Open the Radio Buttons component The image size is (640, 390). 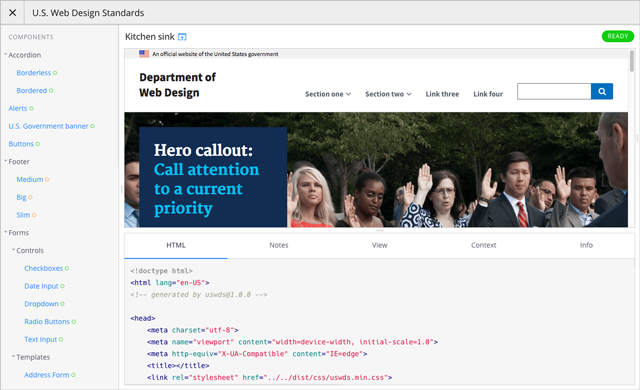47,322
